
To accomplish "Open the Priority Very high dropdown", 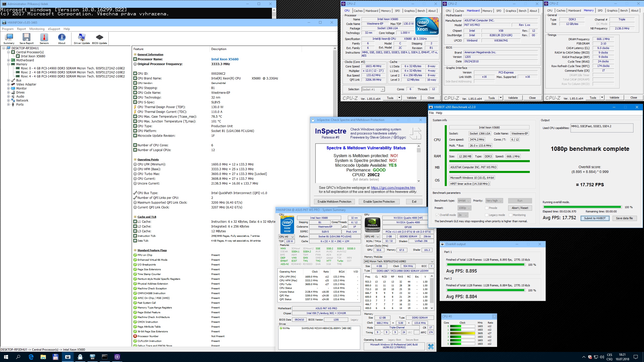I will coord(494,201).
